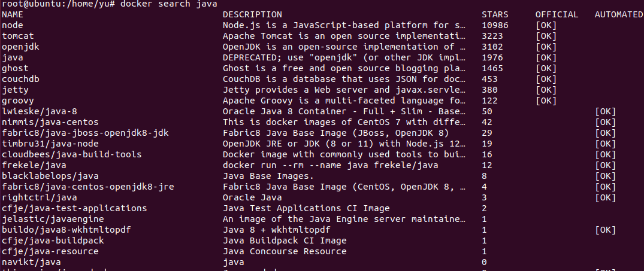Select the 'node' image name
This screenshot has width=644, height=271.
(x=13, y=25)
